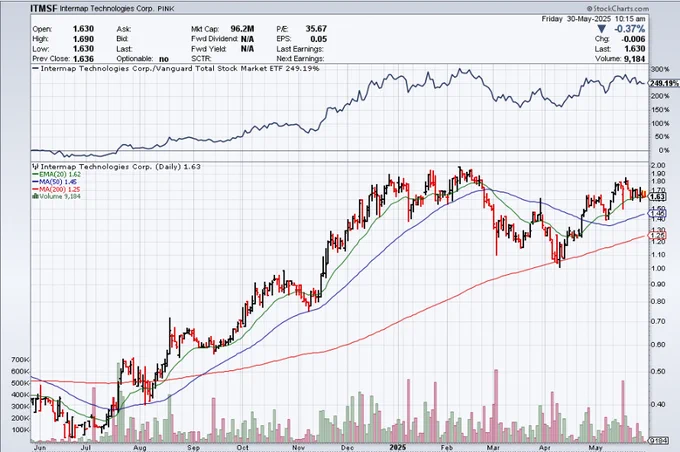
Task: Open the StockCharts.com credit link
Action: point(618,8)
